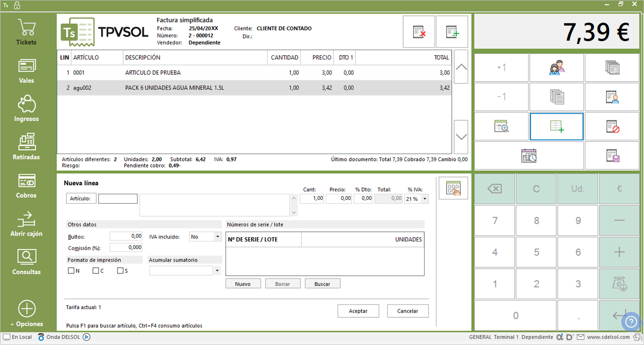The image size is (644, 345).
Task: Play Onda DELSOL radio button
Action: [86, 337]
